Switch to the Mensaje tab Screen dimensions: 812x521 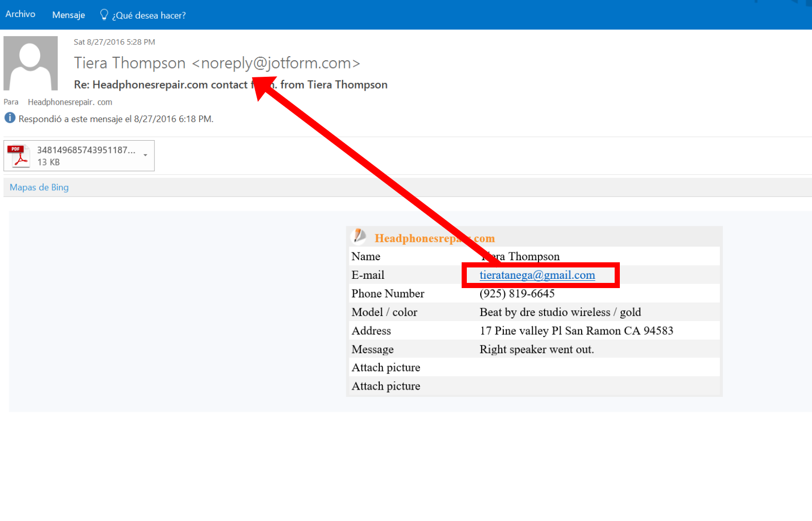tap(69, 15)
